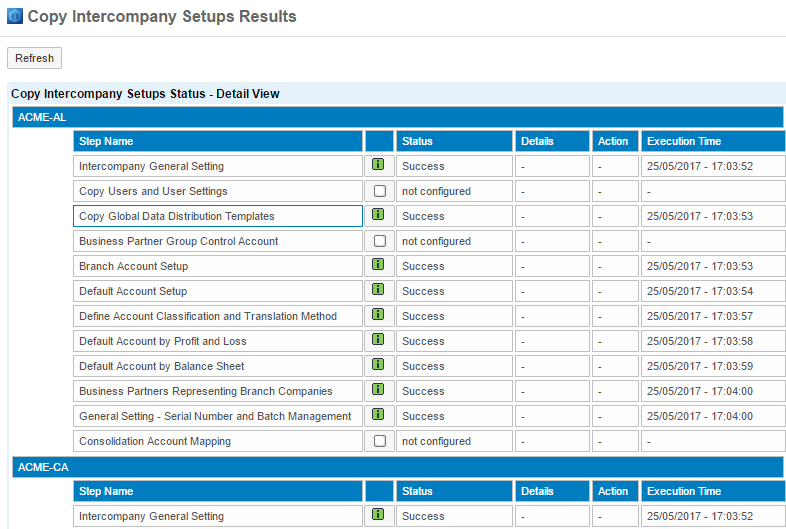Select the Copy Global Data Distribution Templates field
The width and height of the screenshot is (786, 529).
pyautogui.click(x=218, y=216)
